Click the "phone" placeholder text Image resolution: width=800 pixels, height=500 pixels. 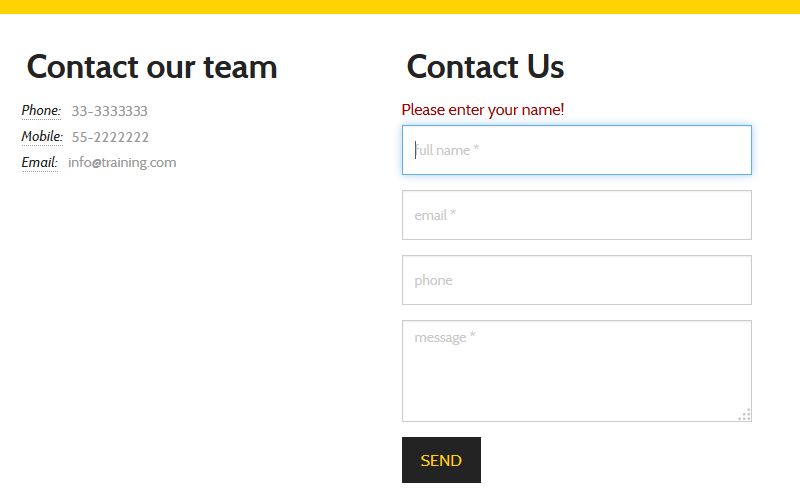coord(433,280)
